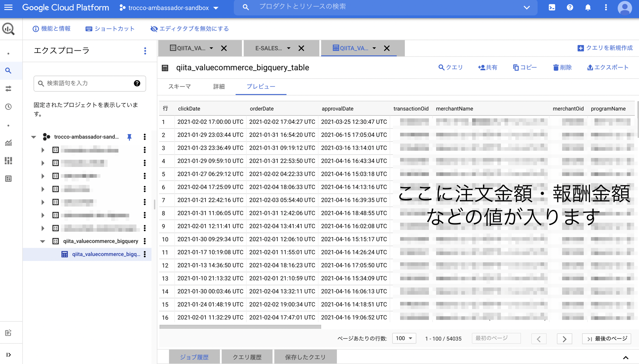Open rows-per-page 100 dropdown
639x364 pixels.
tap(404, 338)
